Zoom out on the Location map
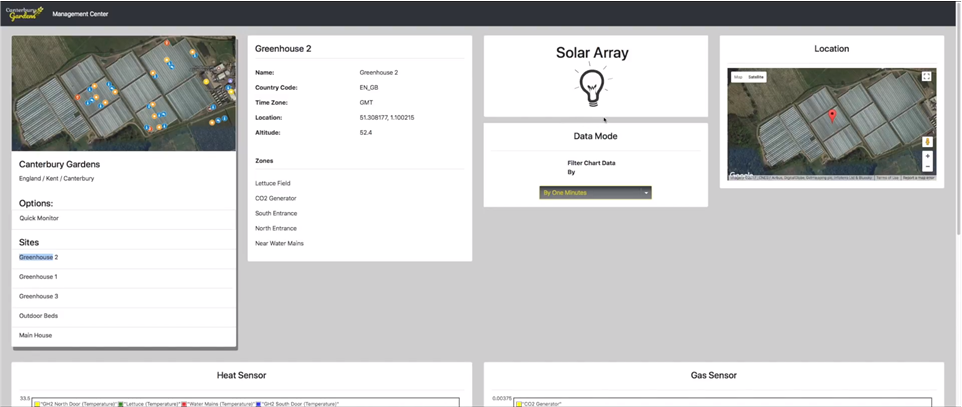The width and height of the screenshot is (962, 407). coord(927,167)
